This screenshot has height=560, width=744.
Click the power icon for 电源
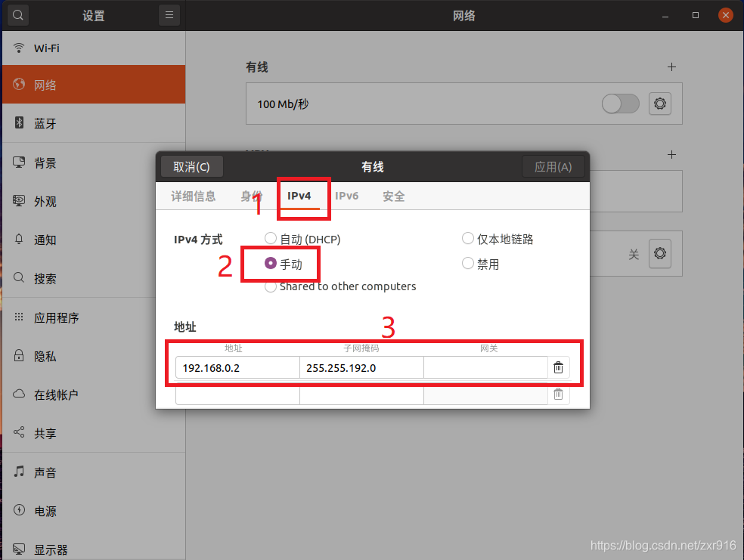click(x=18, y=509)
